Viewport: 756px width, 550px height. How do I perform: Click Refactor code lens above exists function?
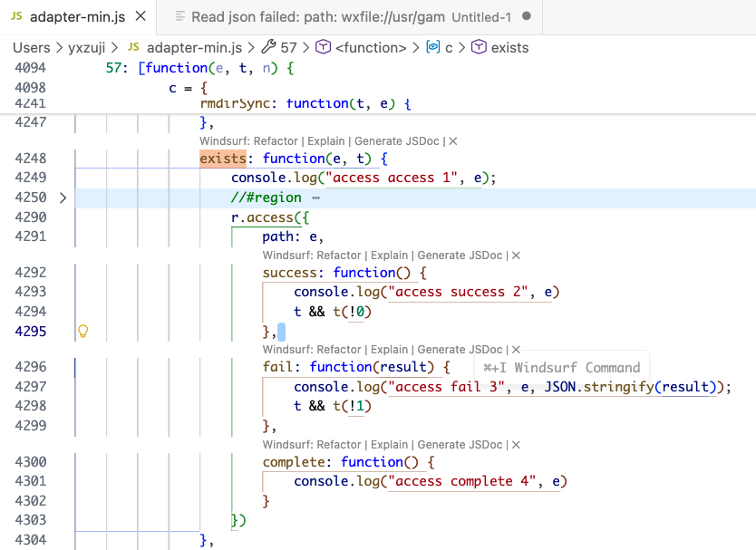[276, 141]
